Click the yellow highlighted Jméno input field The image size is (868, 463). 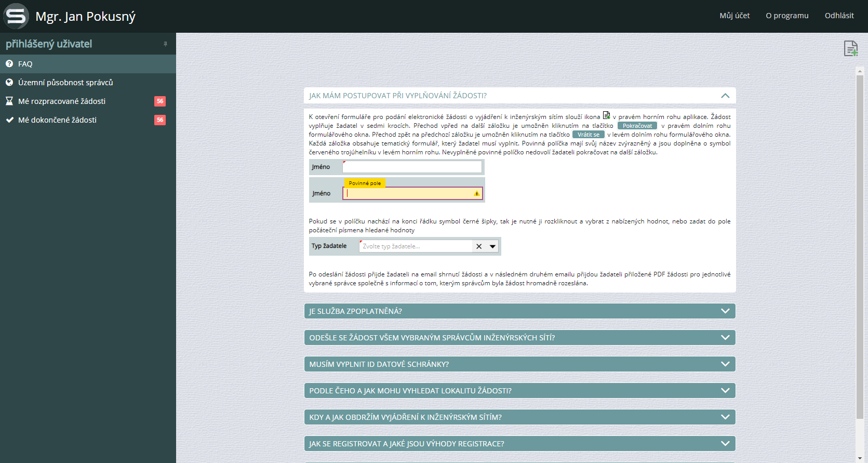[x=412, y=193]
